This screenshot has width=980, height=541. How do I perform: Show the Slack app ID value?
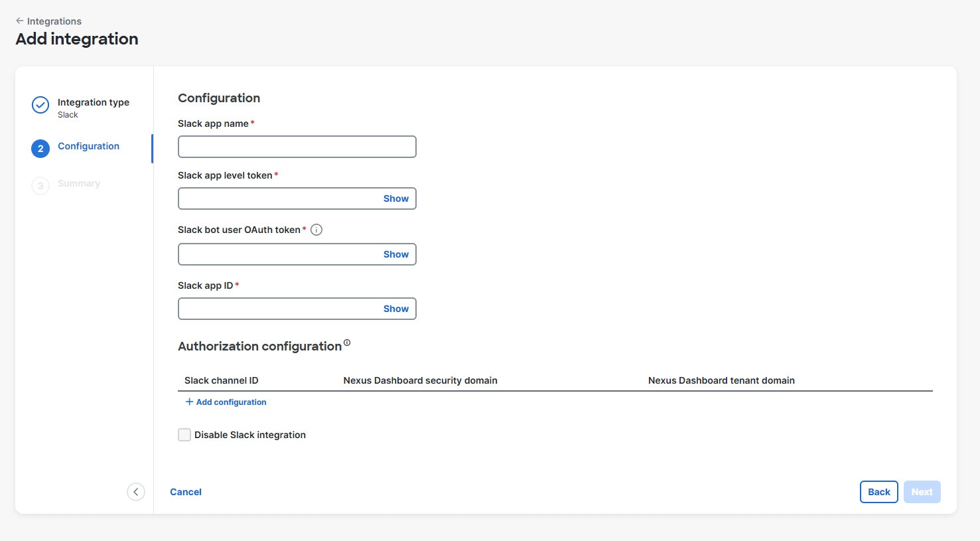395,308
